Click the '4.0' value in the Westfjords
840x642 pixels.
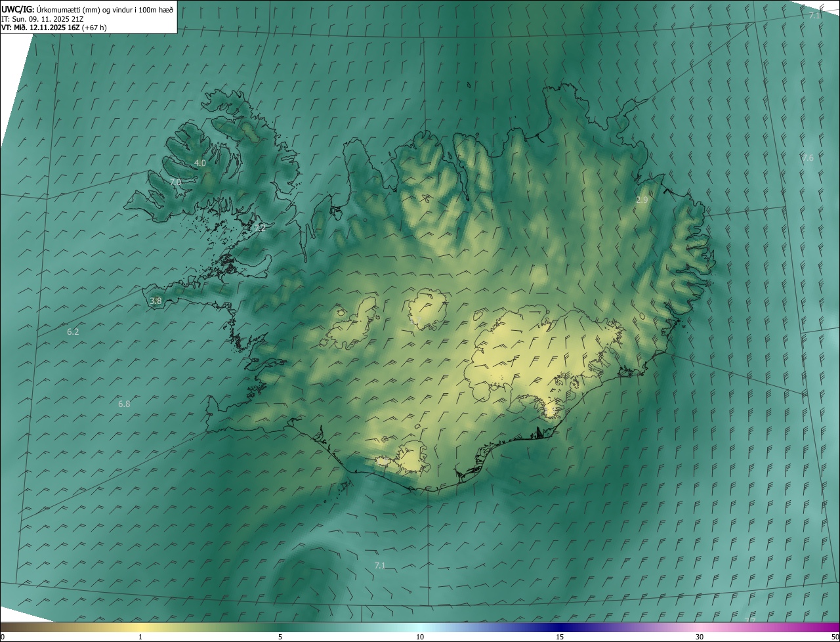199,163
